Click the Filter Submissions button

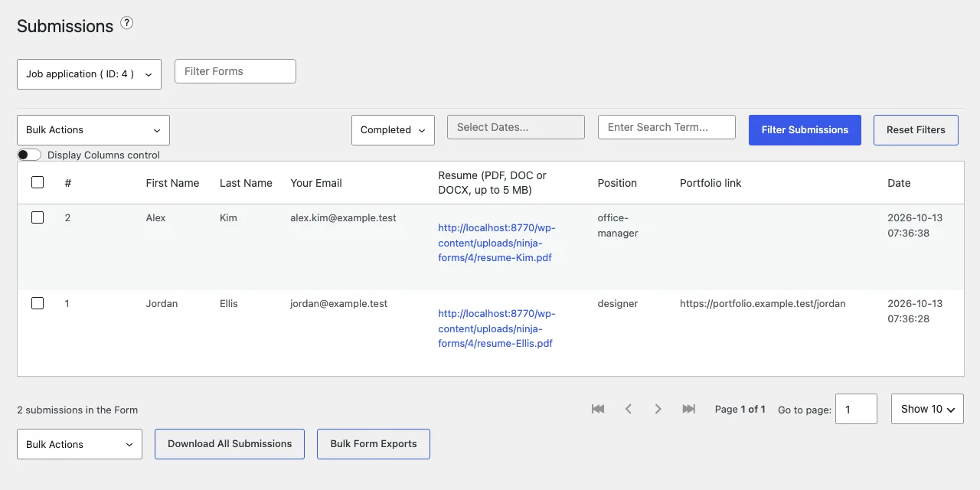805,130
